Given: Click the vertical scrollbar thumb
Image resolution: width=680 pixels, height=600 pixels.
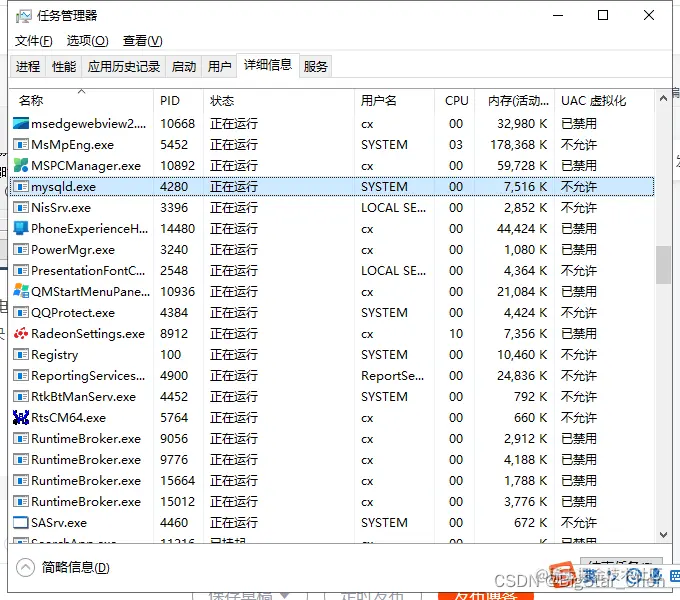Looking at the screenshot, I should pyautogui.click(x=663, y=265).
